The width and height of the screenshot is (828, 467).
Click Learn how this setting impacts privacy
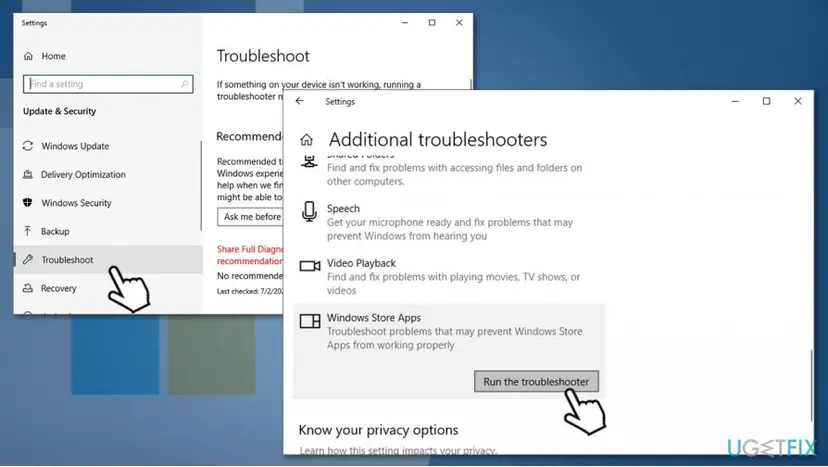398,450
